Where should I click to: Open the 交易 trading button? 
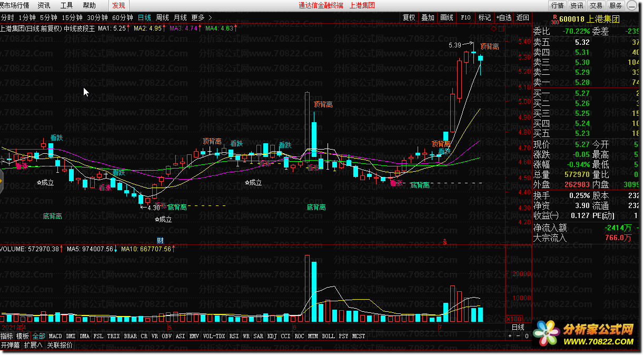click(596, 5)
